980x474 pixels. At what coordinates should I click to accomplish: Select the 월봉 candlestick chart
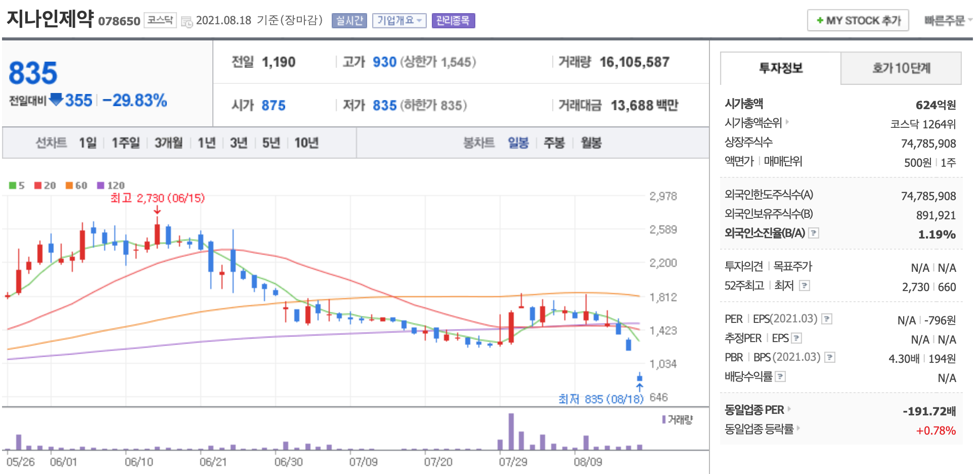click(x=591, y=143)
